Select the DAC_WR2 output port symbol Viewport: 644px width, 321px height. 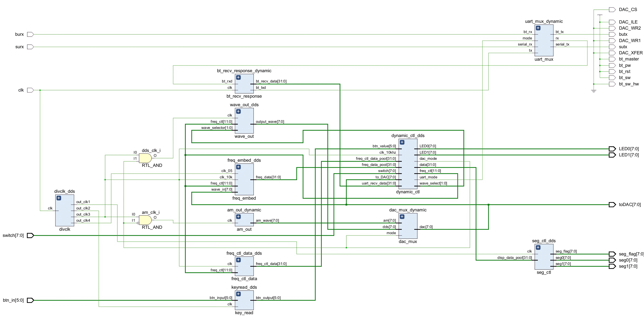(x=612, y=28)
